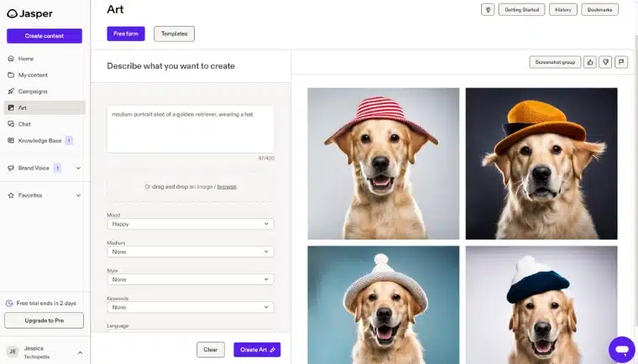Click the lightbulb tips icon
This screenshot has width=638, height=364.
488,10
